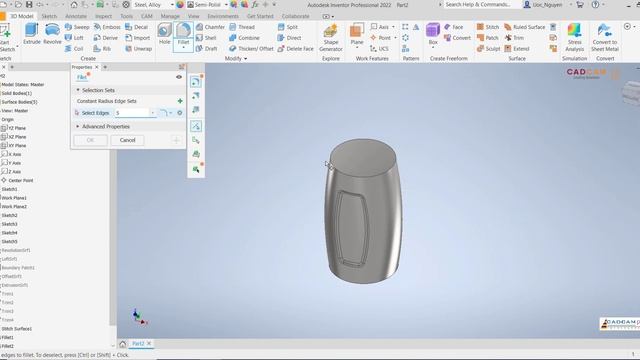Add a constant radius edge set
The height and width of the screenshot is (360, 640).
[x=180, y=101]
